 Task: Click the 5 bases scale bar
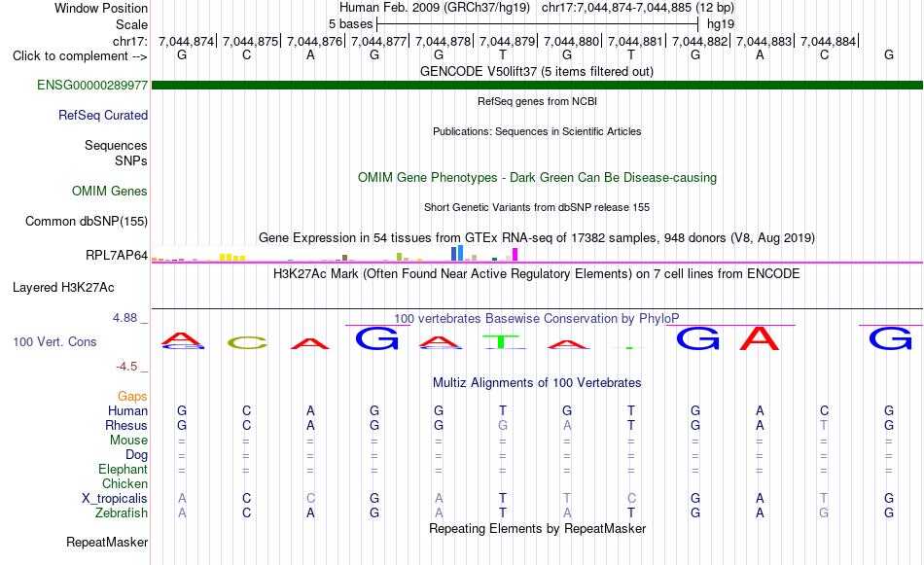tap(538, 24)
